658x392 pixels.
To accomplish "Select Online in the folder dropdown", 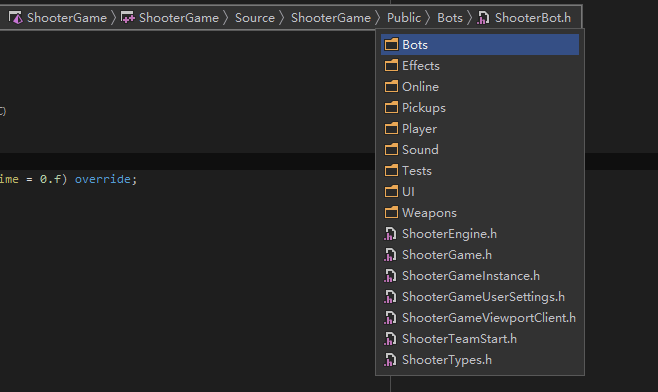I will point(480,86).
